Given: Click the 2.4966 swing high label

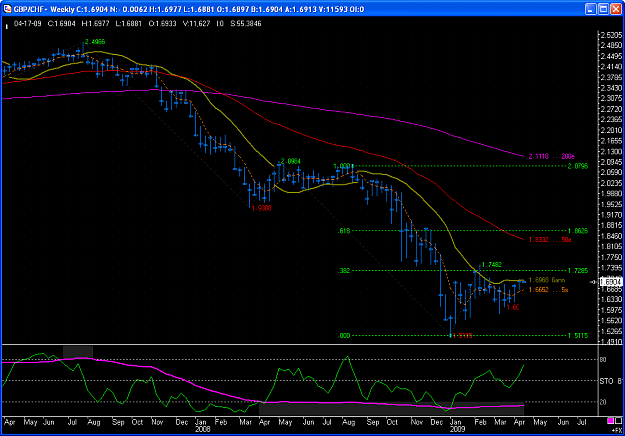Looking at the screenshot, I should pyautogui.click(x=95, y=42).
